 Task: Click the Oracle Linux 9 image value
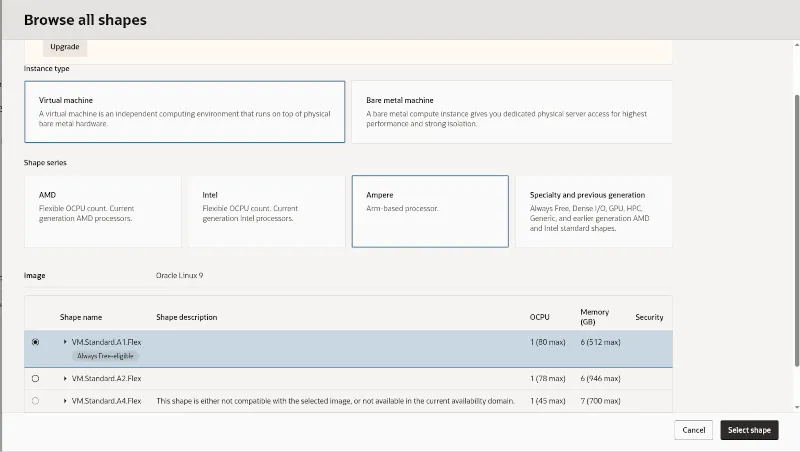179,275
